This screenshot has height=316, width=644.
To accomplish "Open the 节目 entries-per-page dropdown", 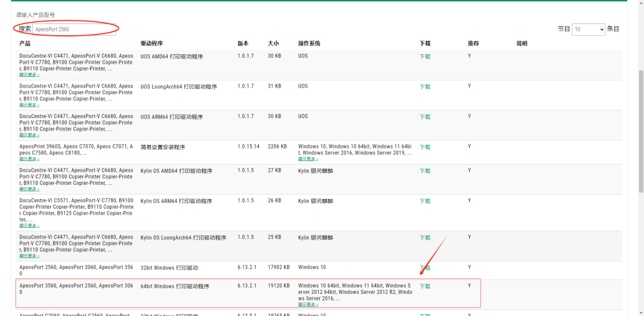I will click(588, 29).
